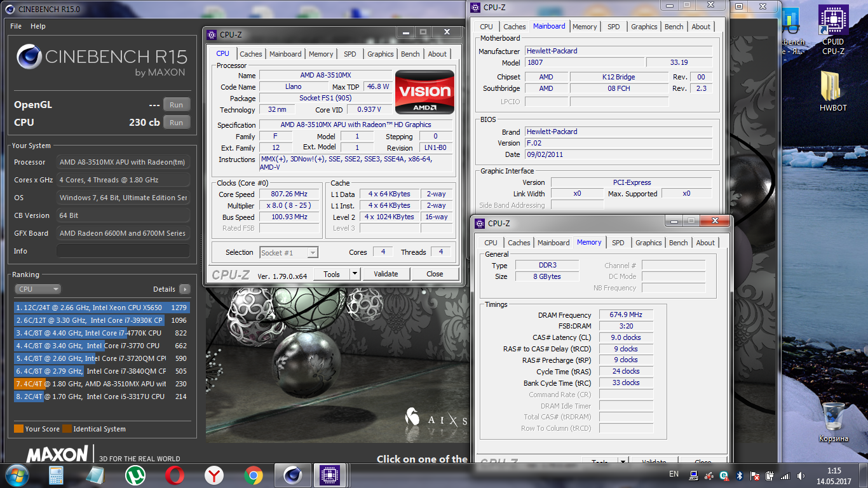Open Caches tab in front CPU-Z window
This screenshot has width=868, height=488.
250,54
